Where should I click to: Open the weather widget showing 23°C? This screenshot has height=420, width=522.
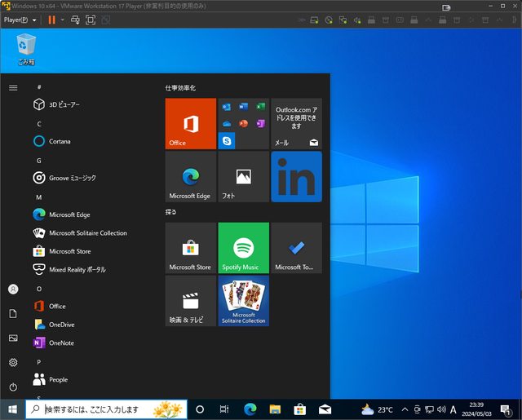point(377,409)
